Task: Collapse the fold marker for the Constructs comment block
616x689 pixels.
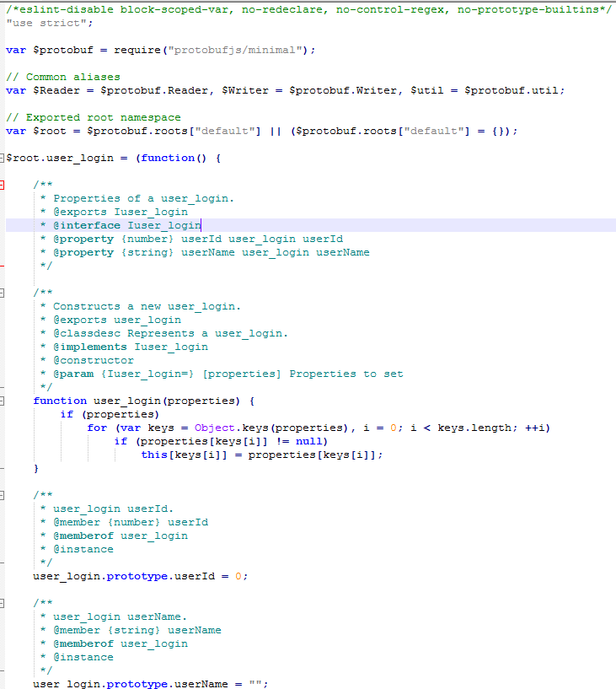Action: pos(2,293)
